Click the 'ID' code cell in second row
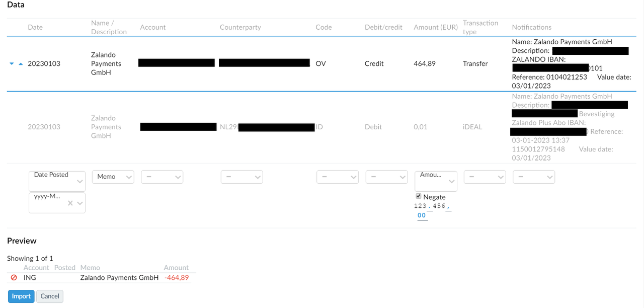The width and height of the screenshot is (644, 308). pyautogui.click(x=319, y=127)
